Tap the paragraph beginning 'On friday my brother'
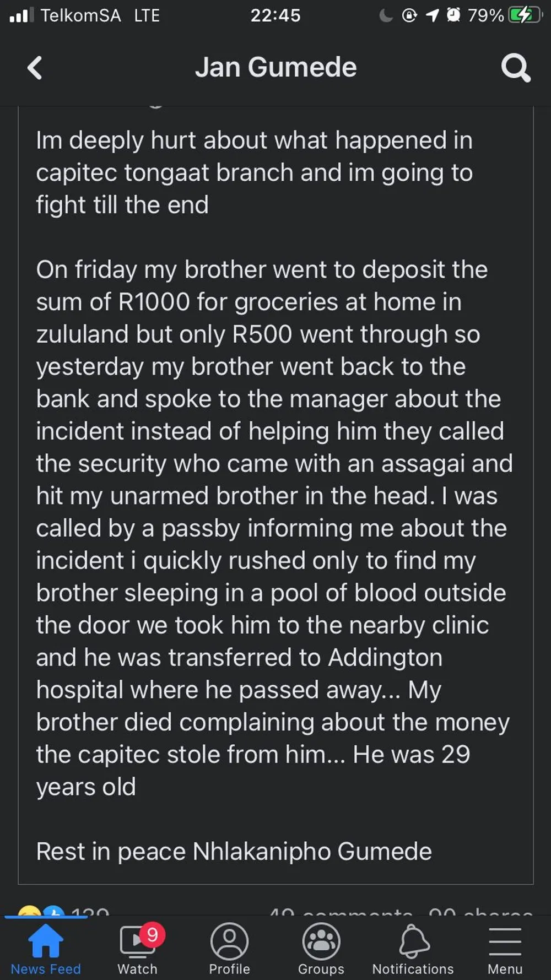The width and height of the screenshot is (551, 980). coord(274,528)
